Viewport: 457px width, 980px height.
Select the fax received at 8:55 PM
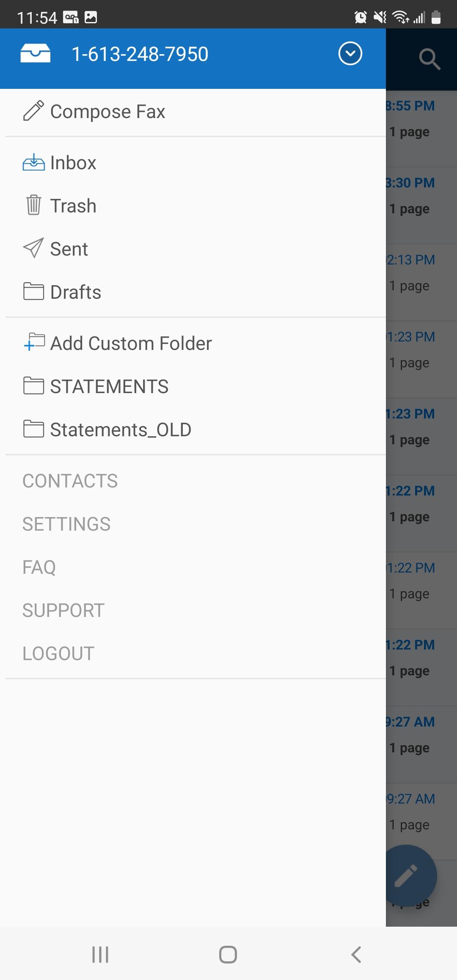click(x=421, y=129)
